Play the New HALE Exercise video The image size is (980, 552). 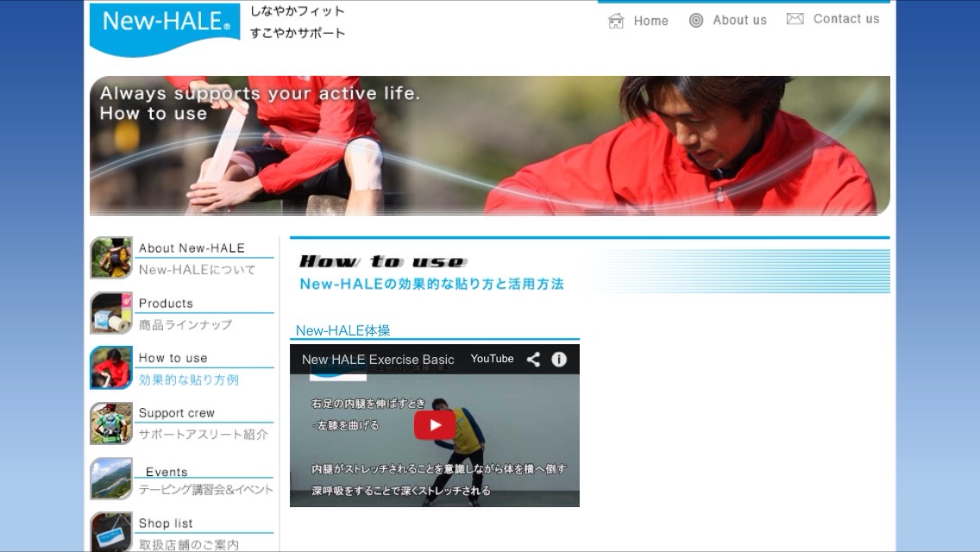click(435, 424)
